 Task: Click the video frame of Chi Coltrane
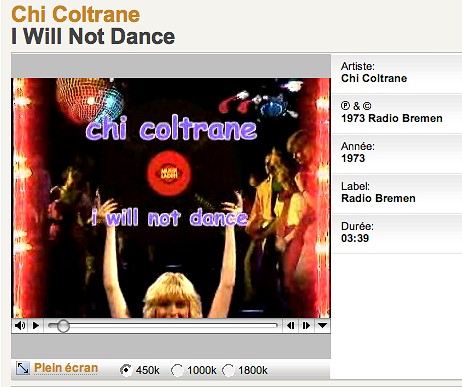click(171, 198)
